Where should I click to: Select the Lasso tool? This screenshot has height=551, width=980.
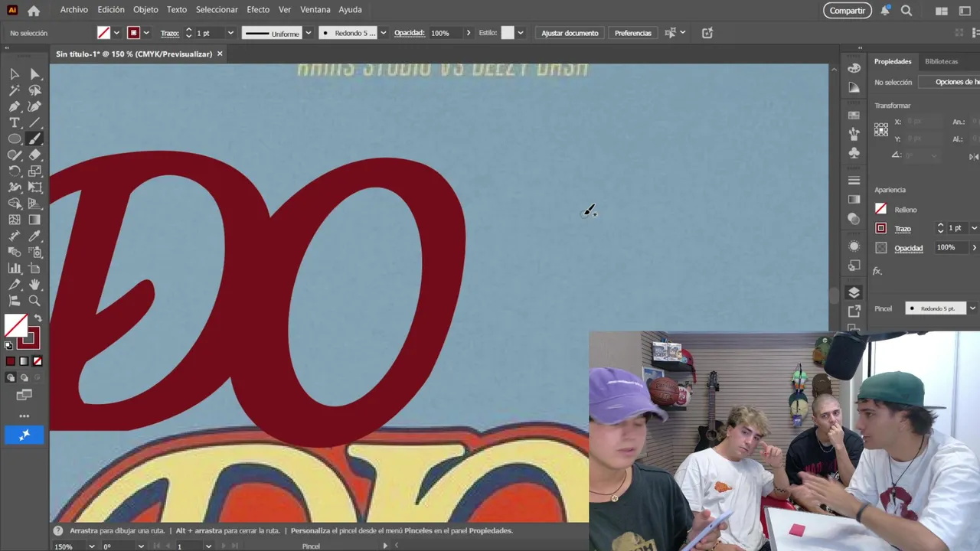click(x=34, y=90)
